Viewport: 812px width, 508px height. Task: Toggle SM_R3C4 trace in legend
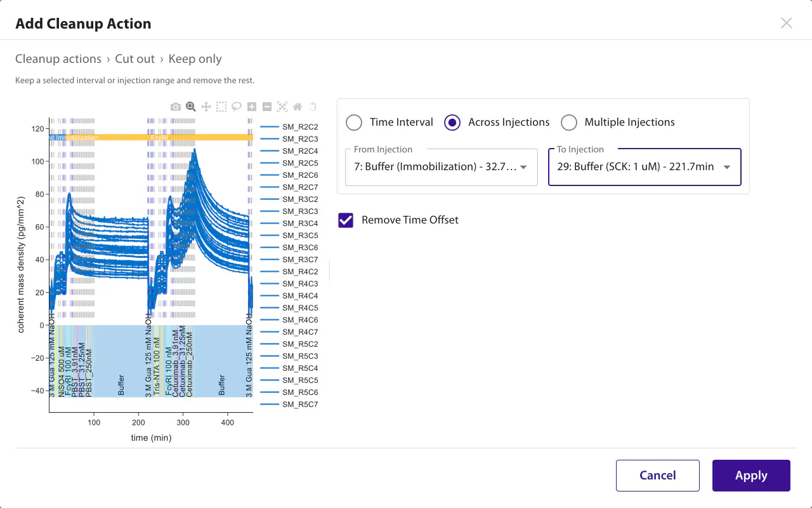point(289,224)
